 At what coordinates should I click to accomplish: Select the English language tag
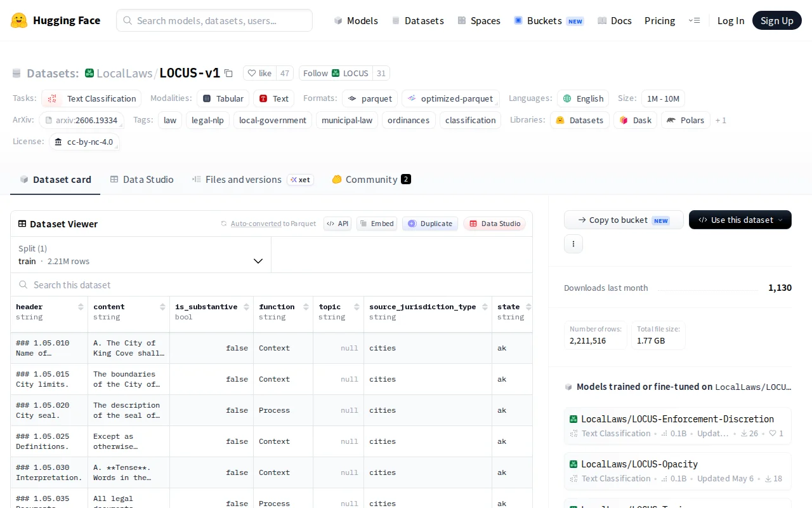coord(583,98)
